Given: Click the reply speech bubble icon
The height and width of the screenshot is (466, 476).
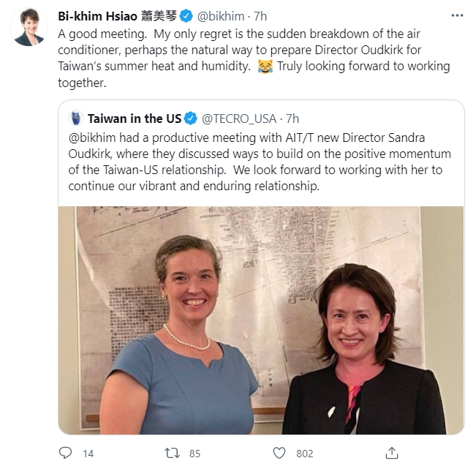Looking at the screenshot, I should tap(65, 453).
